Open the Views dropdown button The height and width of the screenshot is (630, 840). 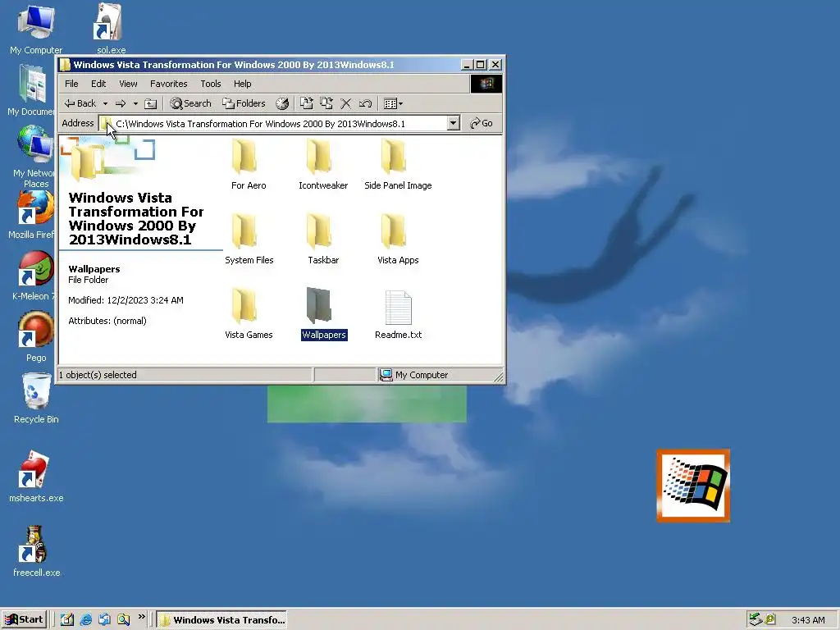pyautogui.click(x=393, y=103)
